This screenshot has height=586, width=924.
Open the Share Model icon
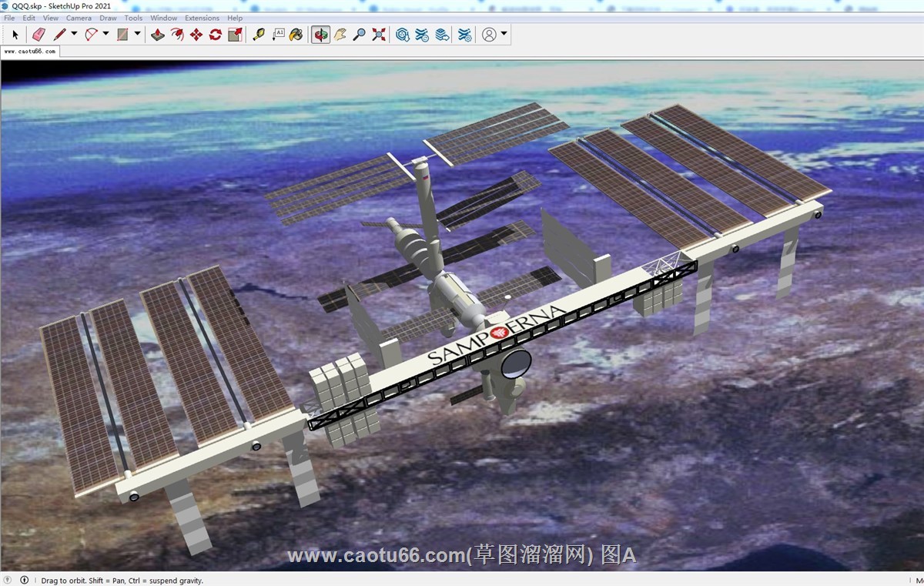[x=422, y=35]
